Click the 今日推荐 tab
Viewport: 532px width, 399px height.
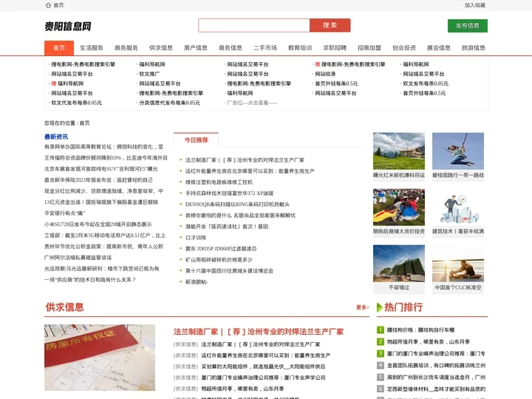(x=196, y=140)
